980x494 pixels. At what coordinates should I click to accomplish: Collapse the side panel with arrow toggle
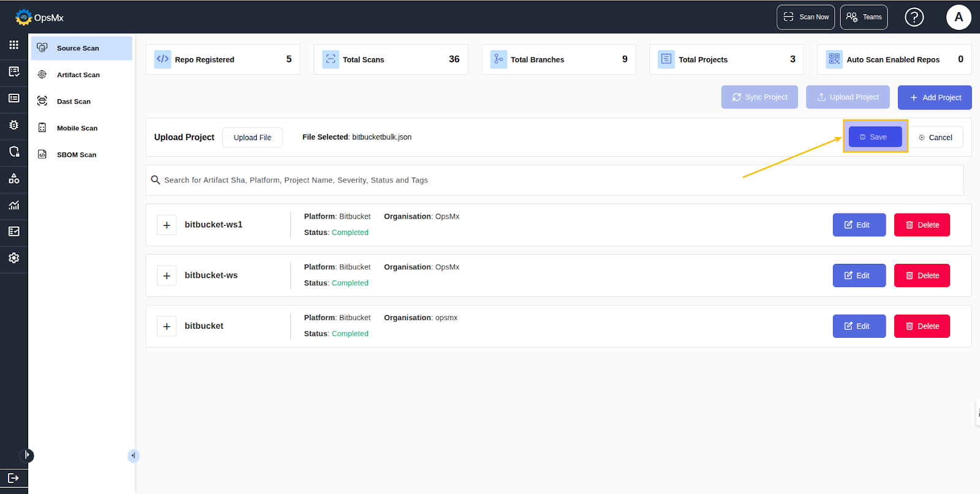pos(133,455)
